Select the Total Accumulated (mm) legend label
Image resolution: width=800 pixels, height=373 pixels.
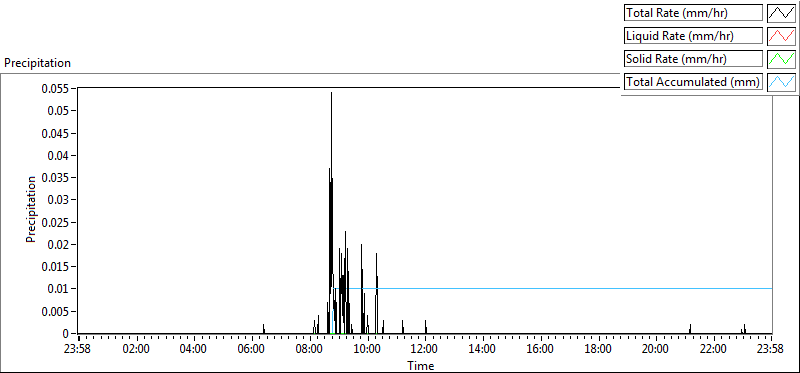pos(693,82)
